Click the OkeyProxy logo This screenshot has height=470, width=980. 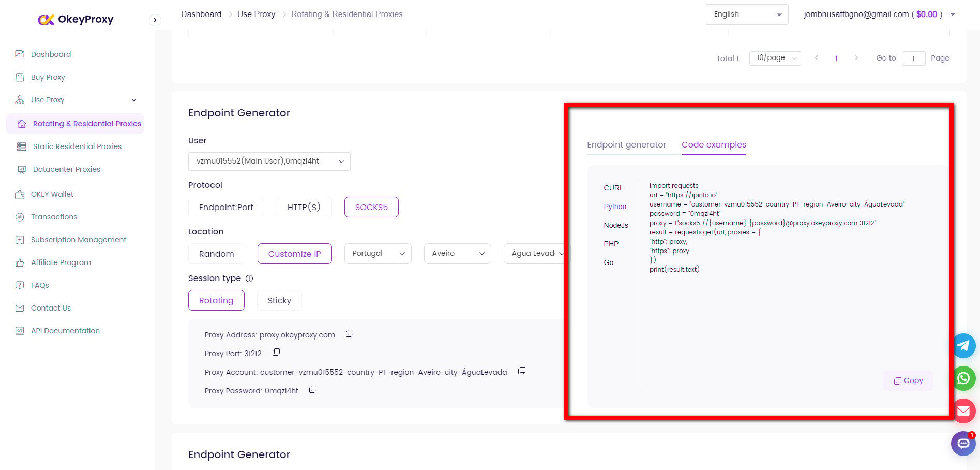click(x=76, y=19)
